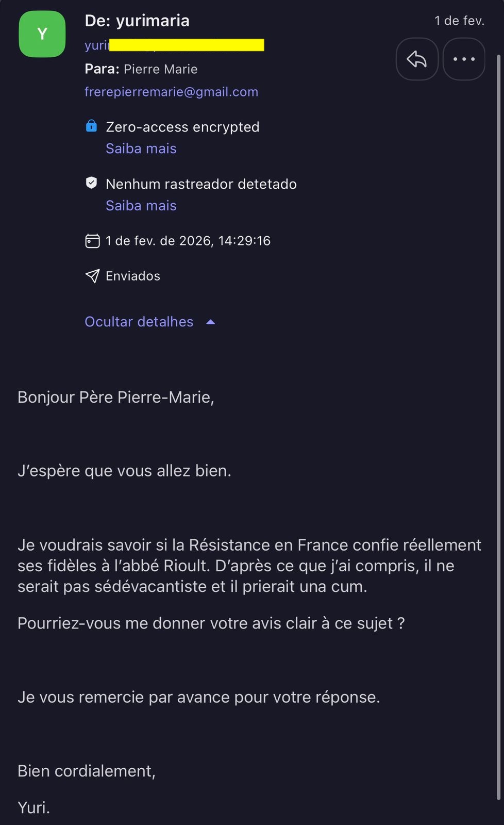Tap the Enviados paper plane icon
The height and width of the screenshot is (825, 504).
pos(92,276)
